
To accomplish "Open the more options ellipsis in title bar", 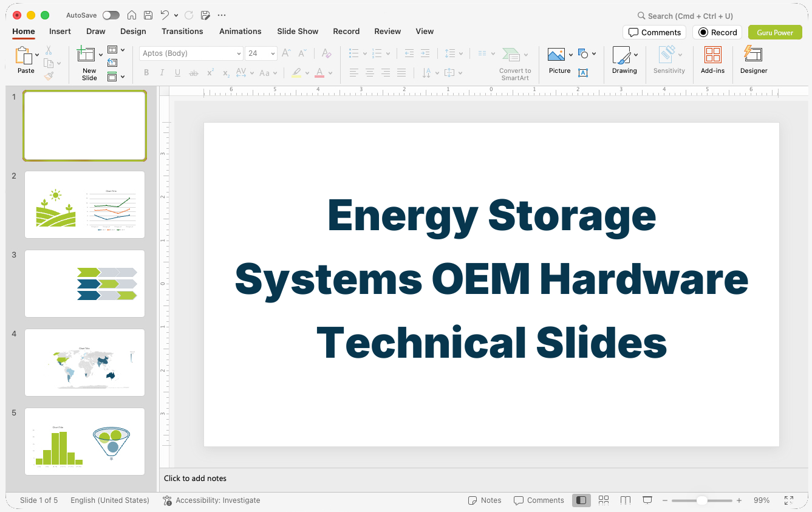I will click(x=222, y=15).
